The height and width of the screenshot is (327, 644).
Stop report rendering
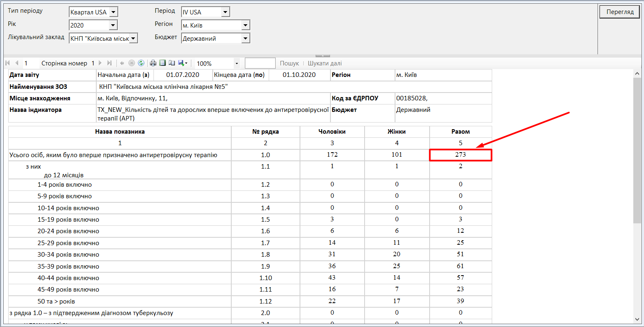[x=132, y=63]
